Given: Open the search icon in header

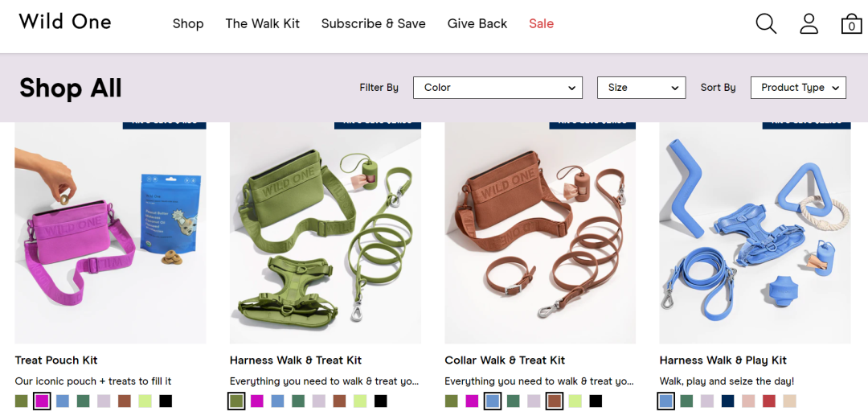Looking at the screenshot, I should pos(766,24).
